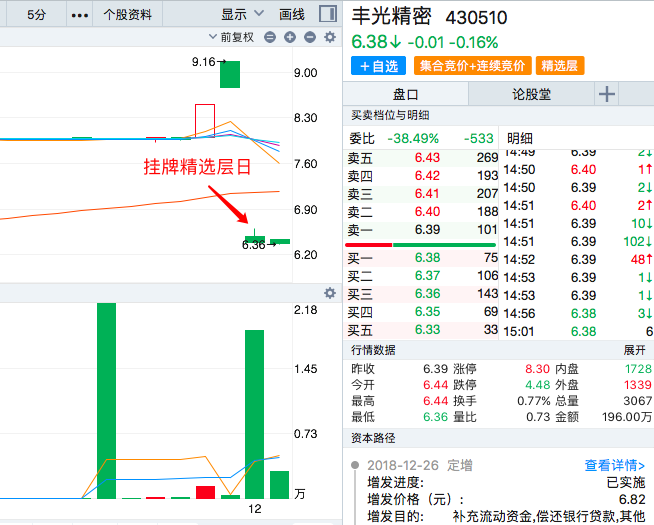Click the 明细 header label
This screenshot has height=525, width=654.
click(x=520, y=138)
